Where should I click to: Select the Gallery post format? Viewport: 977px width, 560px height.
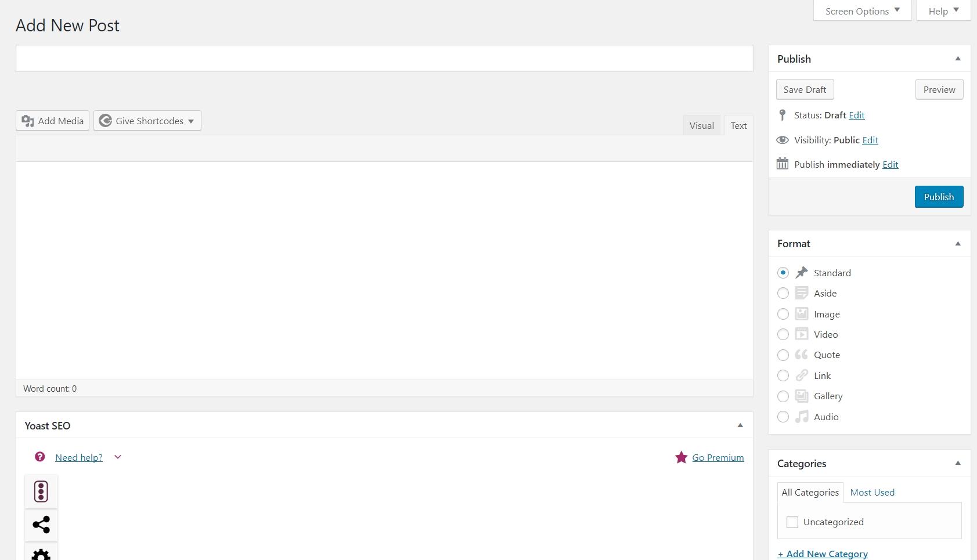tap(783, 396)
